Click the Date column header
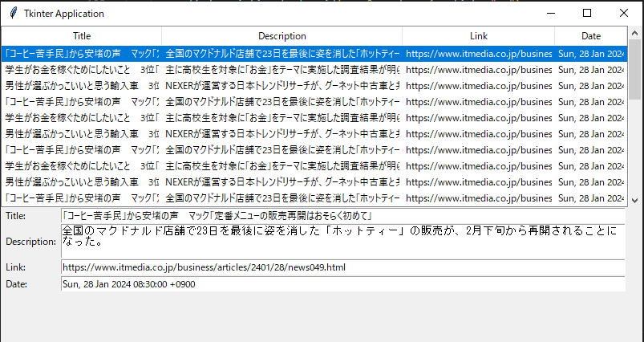 [x=590, y=36]
